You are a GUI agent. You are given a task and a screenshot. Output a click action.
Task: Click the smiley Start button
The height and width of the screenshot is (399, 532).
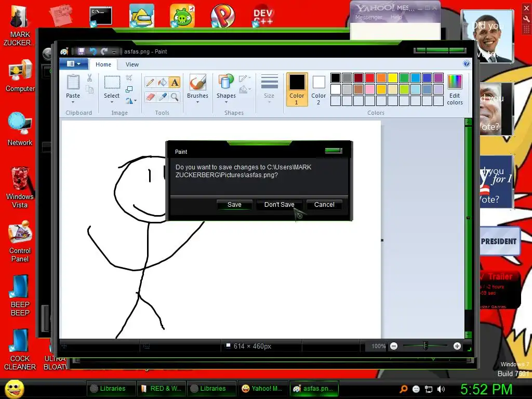[15, 389]
